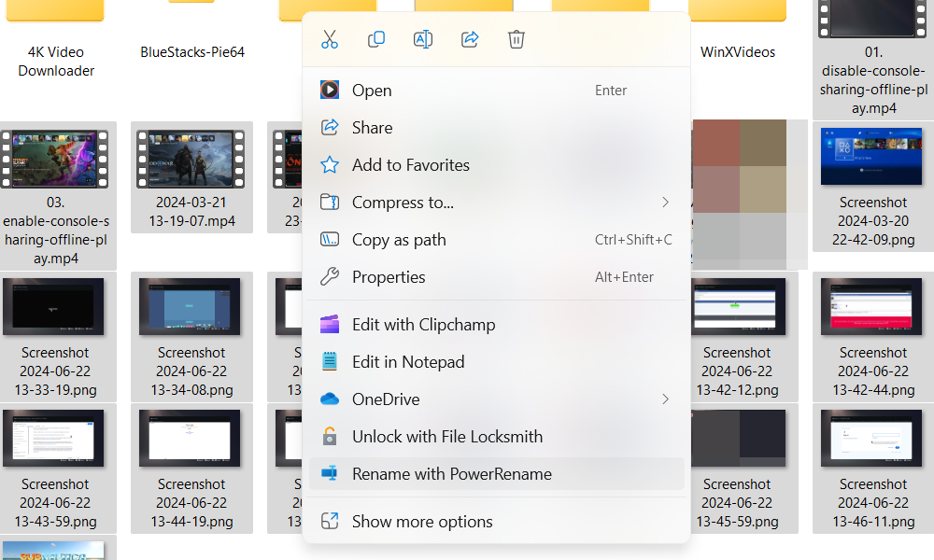Click the blurred thumbnail beside the context menu

[749, 194]
